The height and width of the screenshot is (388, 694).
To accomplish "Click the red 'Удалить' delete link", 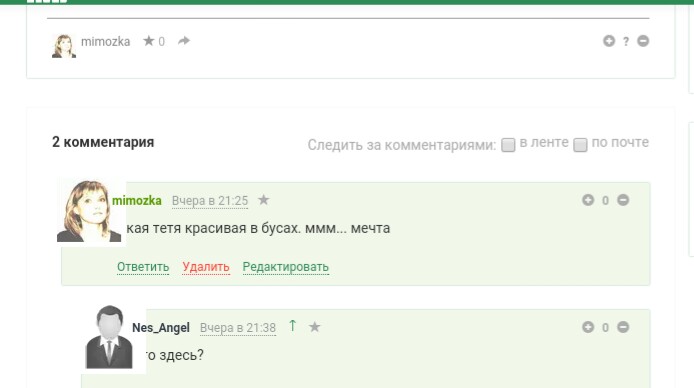I will coord(206,267).
